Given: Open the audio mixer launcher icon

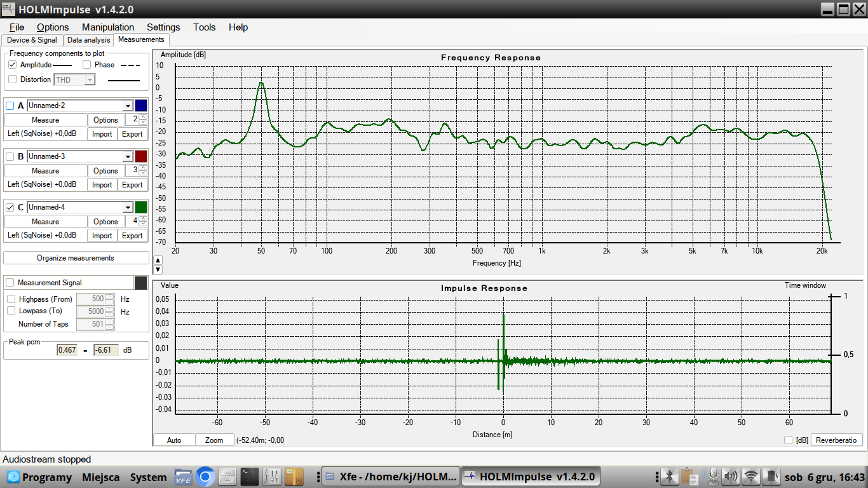Looking at the screenshot, I should coord(271,477).
